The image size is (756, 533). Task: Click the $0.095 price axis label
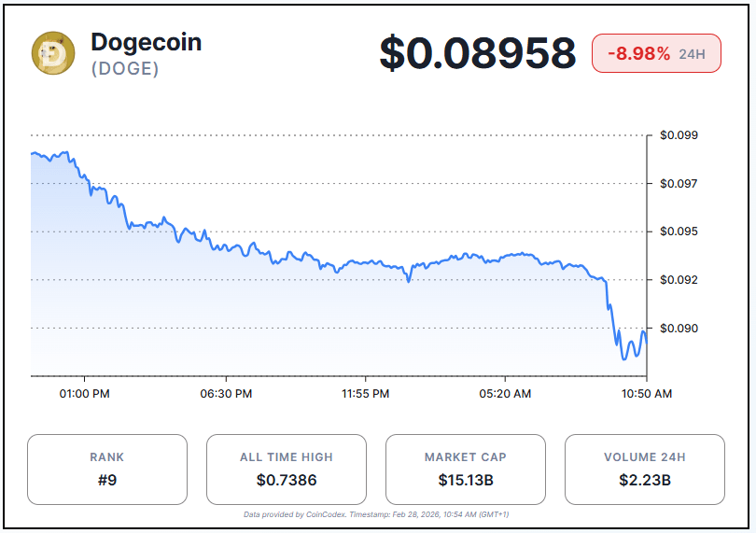click(x=679, y=231)
